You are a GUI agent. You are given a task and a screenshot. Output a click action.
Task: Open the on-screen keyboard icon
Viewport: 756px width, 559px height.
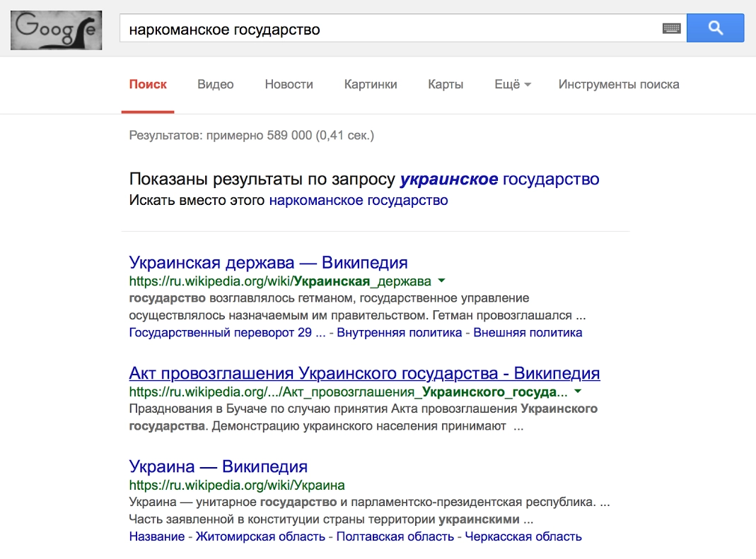click(671, 29)
